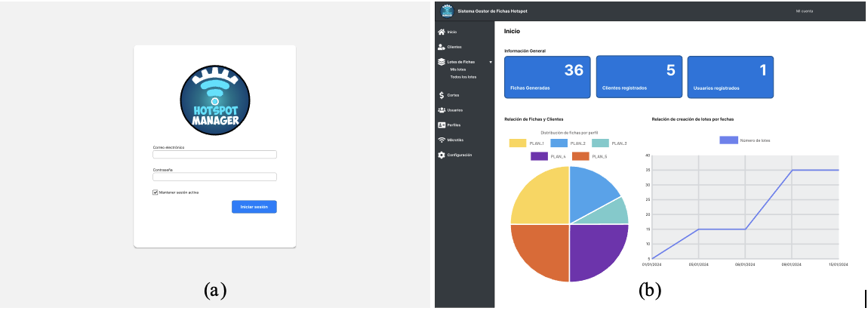Click the Hotspot Manager logo in header

tap(446, 11)
